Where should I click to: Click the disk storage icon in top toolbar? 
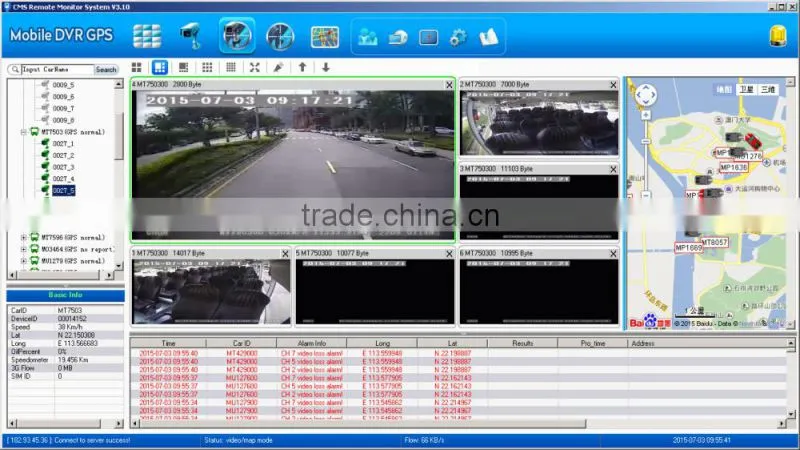[x=398, y=38]
